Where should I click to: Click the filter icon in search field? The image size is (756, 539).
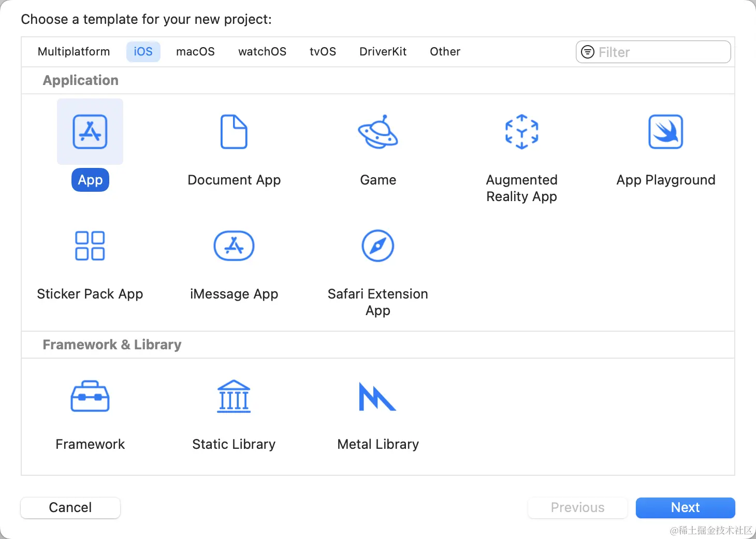click(588, 52)
